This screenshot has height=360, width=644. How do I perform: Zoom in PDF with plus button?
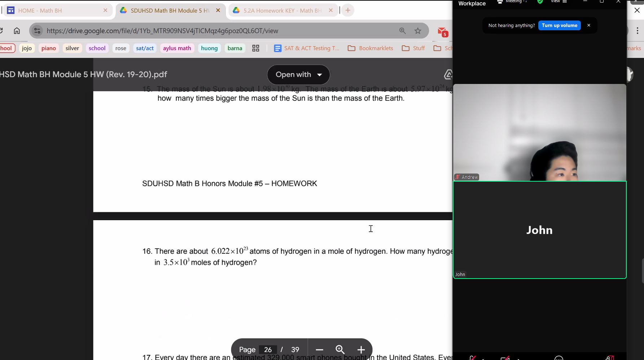pos(361,350)
